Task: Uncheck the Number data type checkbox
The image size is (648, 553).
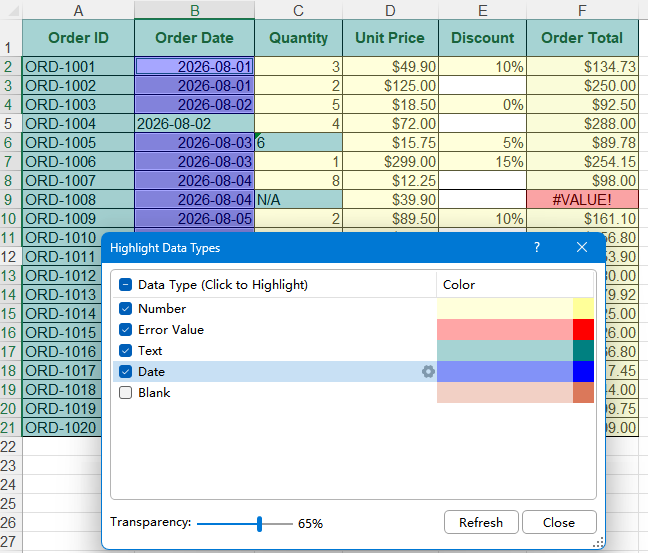Action: [125, 309]
